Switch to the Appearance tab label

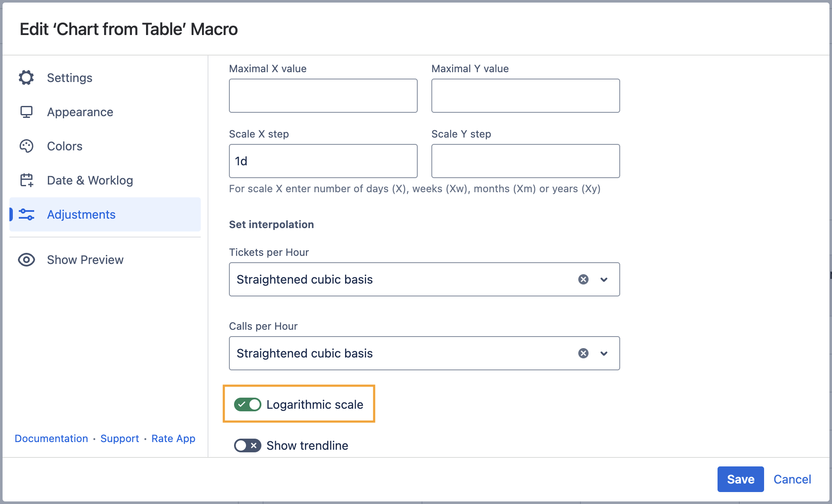coord(80,112)
